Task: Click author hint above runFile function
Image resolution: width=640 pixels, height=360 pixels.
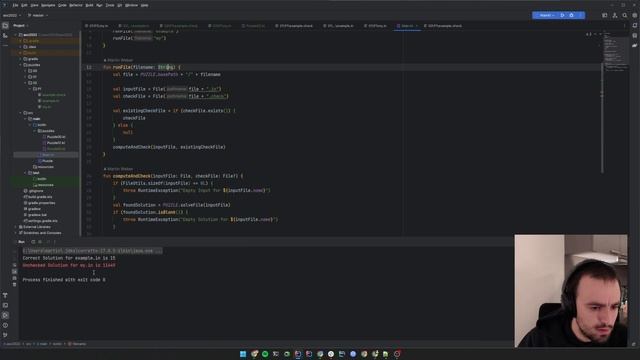Action: point(118,60)
